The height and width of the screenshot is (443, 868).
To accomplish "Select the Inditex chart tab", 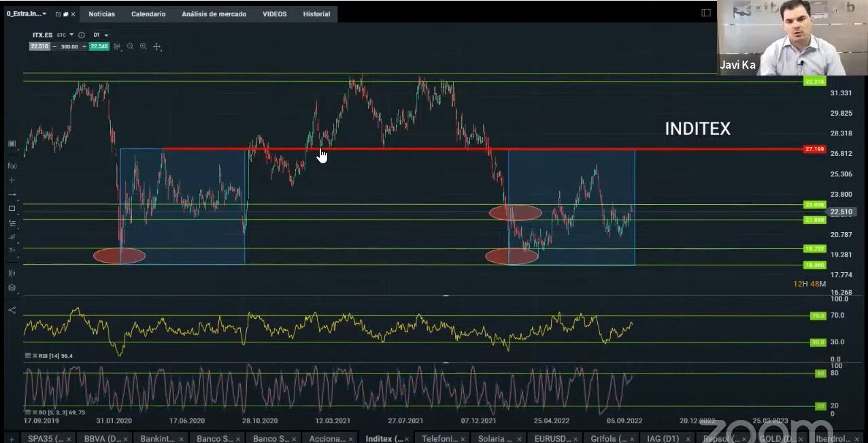I will click(x=384, y=439).
